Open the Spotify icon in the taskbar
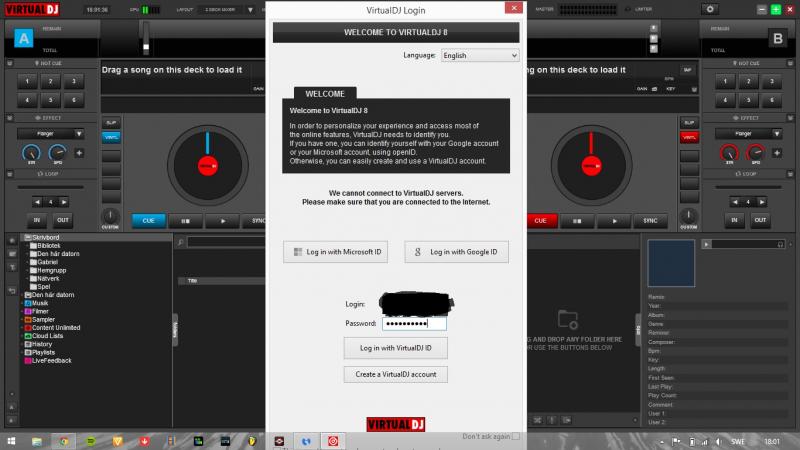800x450 pixels. 91,440
